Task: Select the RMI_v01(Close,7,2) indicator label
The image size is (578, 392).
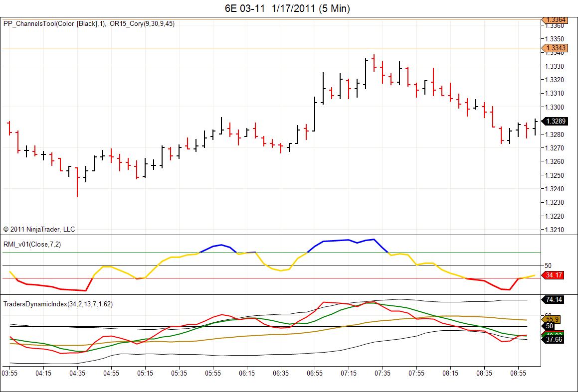Action: (x=32, y=245)
